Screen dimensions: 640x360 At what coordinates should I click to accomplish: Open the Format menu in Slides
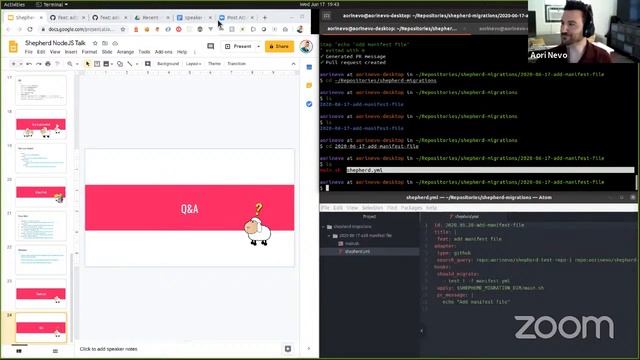point(89,52)
